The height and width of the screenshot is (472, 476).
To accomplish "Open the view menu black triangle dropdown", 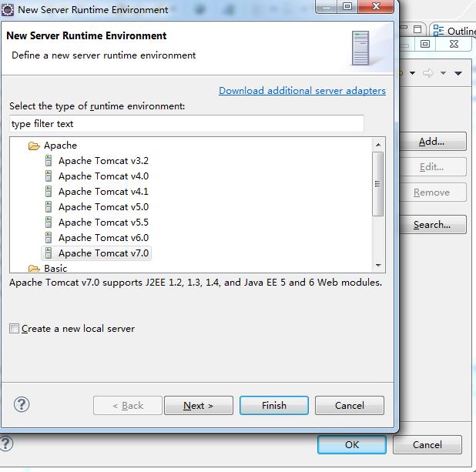I will (458, 73).
